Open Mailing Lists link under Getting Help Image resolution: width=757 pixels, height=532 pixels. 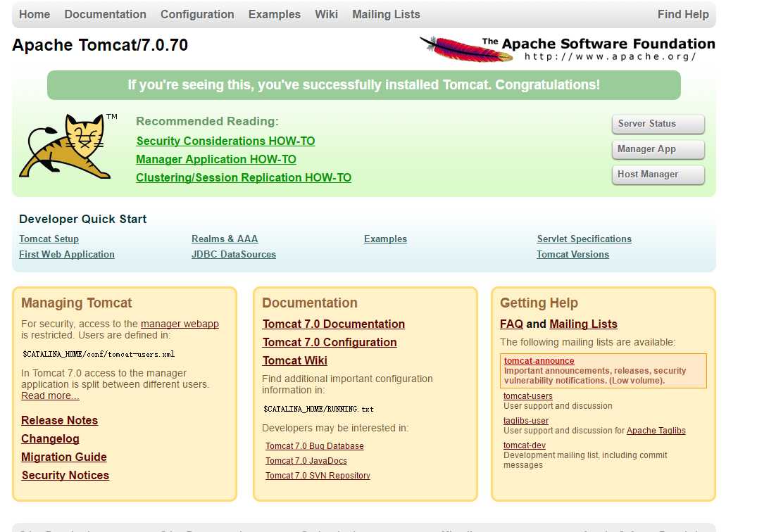click(583, 324)
